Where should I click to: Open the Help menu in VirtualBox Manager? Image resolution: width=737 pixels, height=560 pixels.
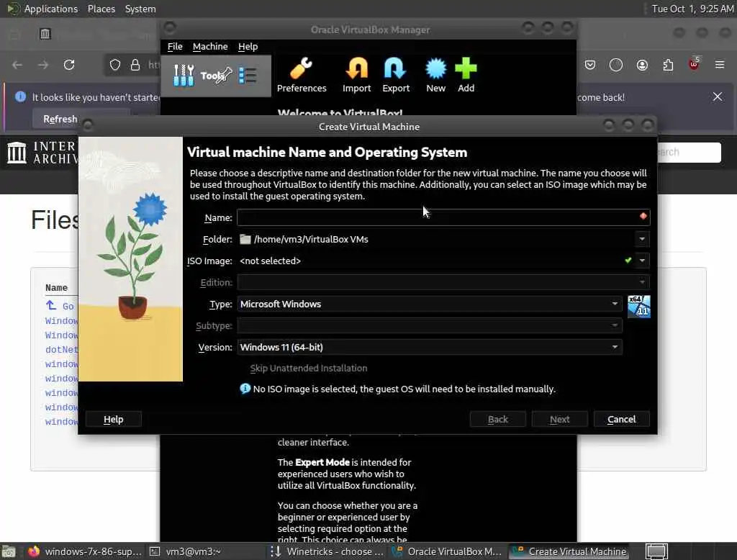click(248, 47)
